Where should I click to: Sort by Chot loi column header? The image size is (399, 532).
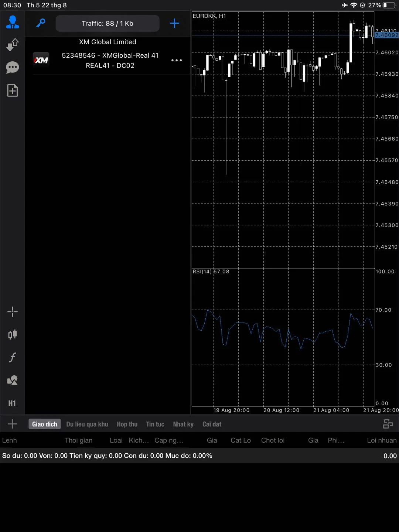(273, 440)
